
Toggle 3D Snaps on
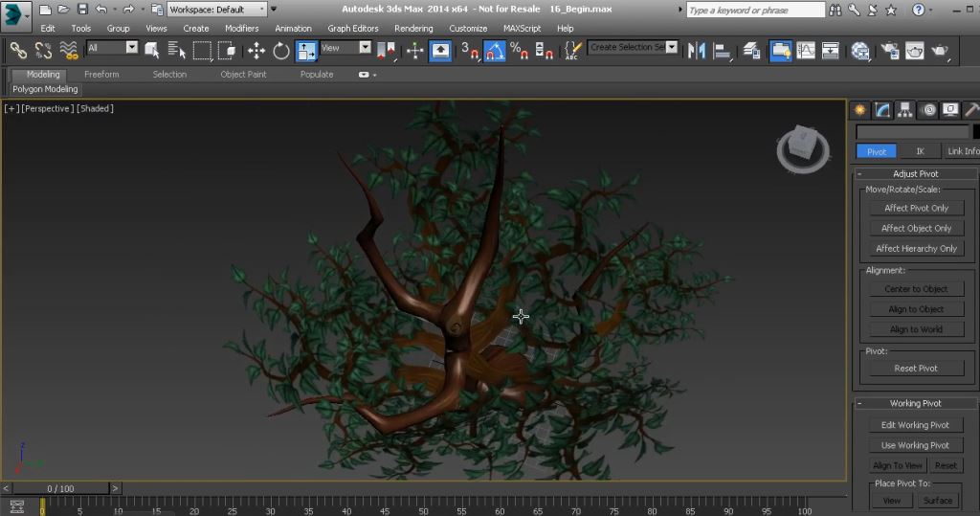469,50
